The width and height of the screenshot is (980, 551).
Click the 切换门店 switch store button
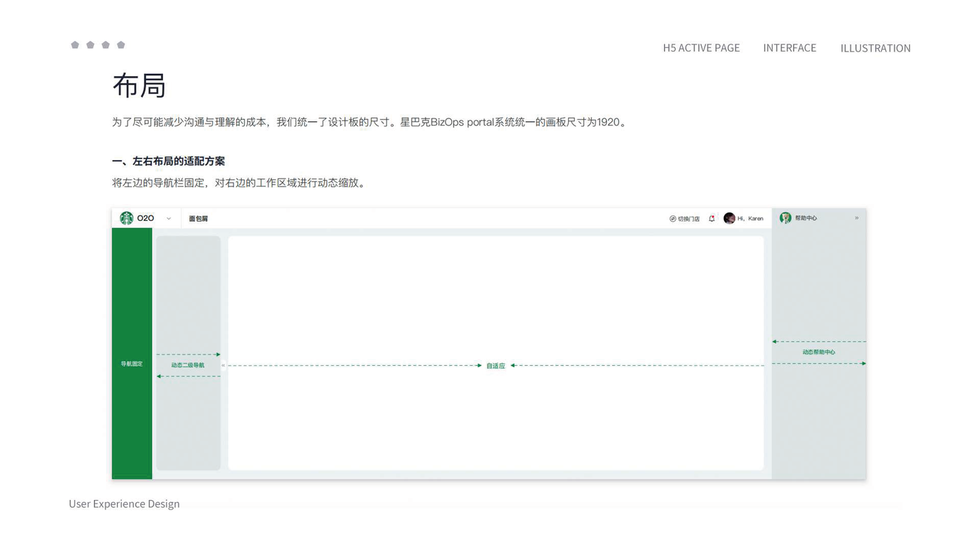click(x=684, y=219)
